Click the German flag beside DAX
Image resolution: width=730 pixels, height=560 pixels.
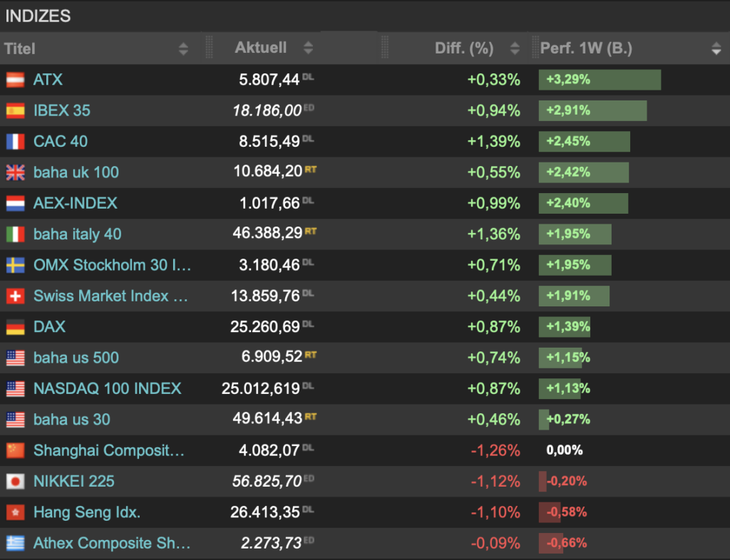[16, 327]
